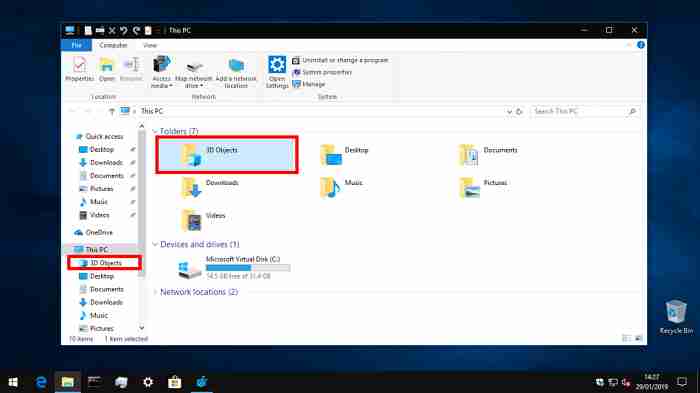Switch to the Computer ribbon tab
700x393 pixels.
113,45
